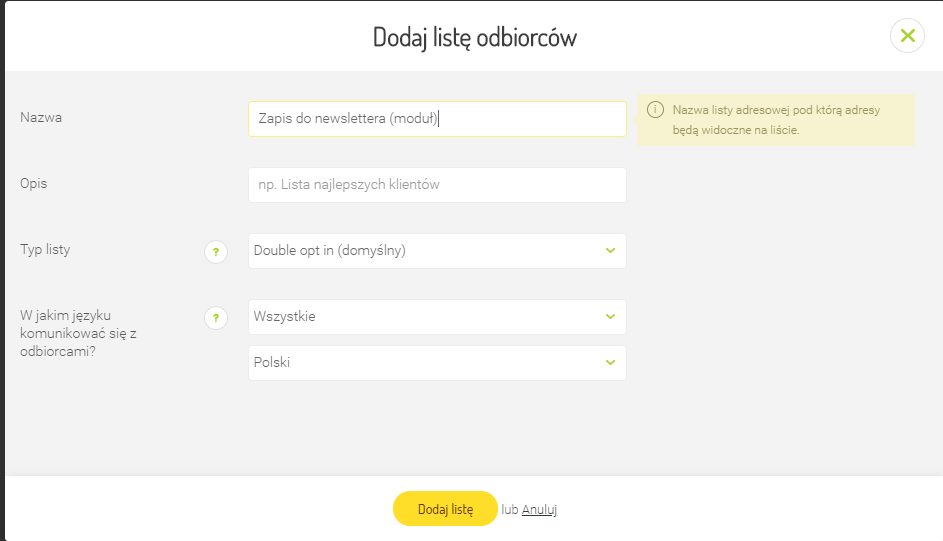Open the Double opt in (domyślny) dropdown
The height and width of the screenshot is (541, 943).
click(x=430, y=251)
